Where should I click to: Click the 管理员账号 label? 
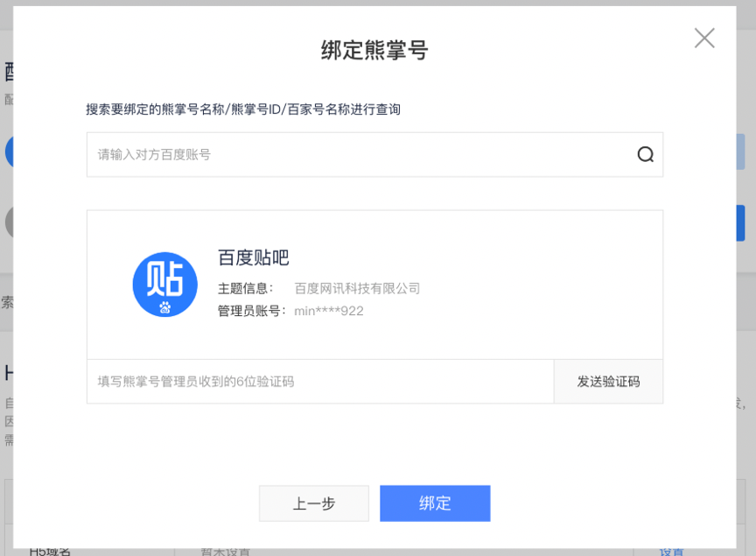[x=252, y=311]
